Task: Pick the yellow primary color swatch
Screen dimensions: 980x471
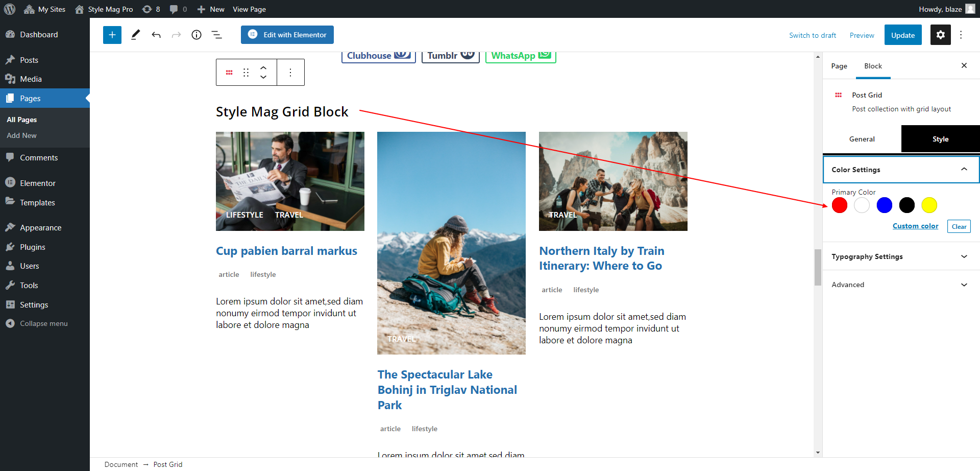Action: [929, 205]
